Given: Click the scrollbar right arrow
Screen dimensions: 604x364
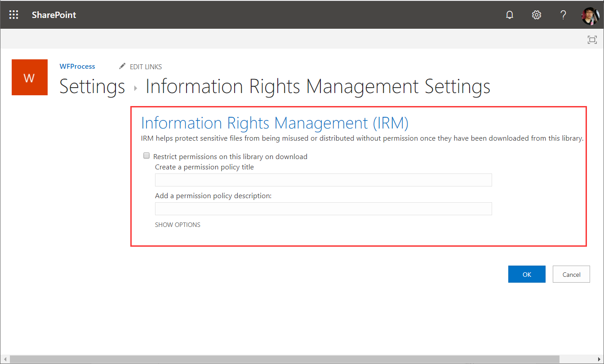Looking at the screenshot, I should pyautogui.click(x=599, y=360).
